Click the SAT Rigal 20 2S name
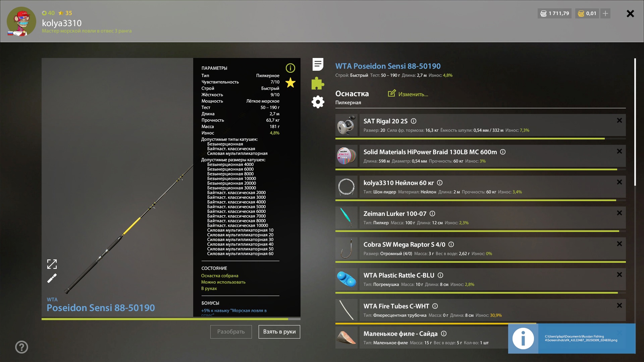The width and height of the screenshot is (644, 362). 385,121
